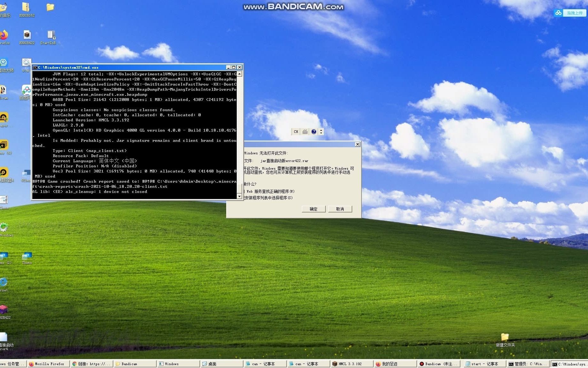The image size is (588, 368).
Task: Click the language bar help icon
Action: point(314,132)
